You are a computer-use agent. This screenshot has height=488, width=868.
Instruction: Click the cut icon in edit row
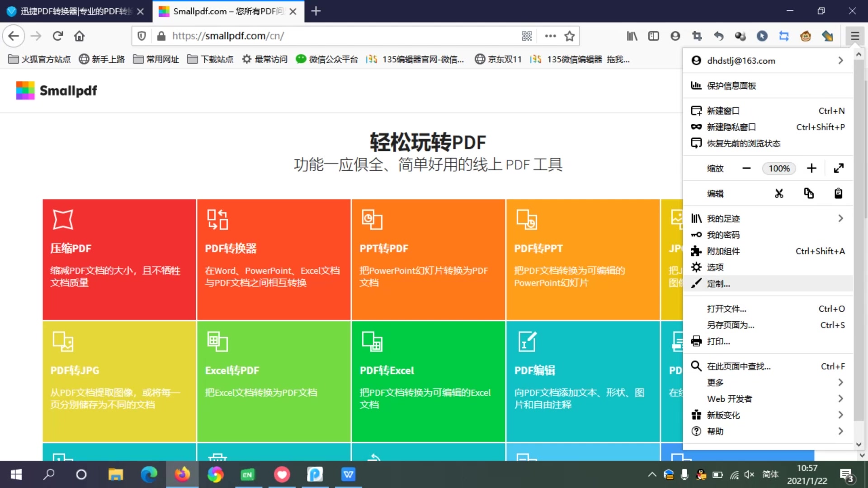(778, 193)
